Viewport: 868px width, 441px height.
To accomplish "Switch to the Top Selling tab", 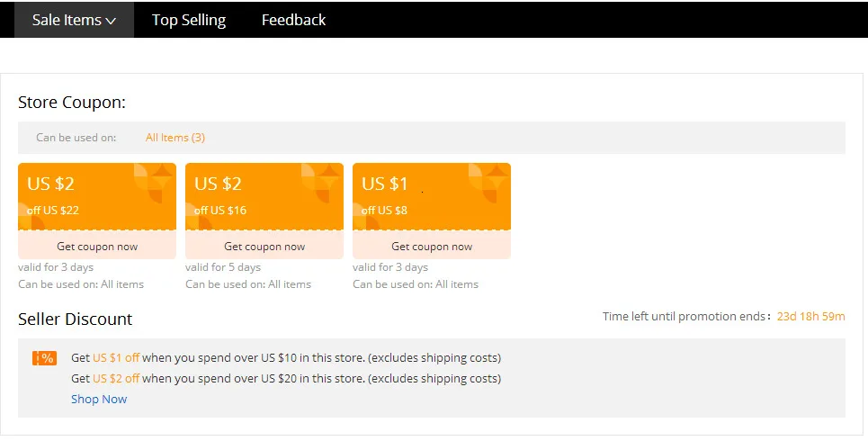I will 189,20.
